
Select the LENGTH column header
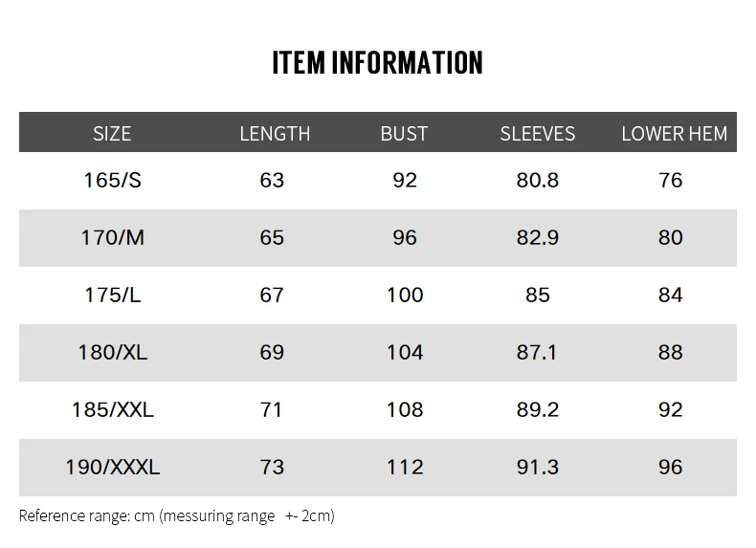pos(275,134)
